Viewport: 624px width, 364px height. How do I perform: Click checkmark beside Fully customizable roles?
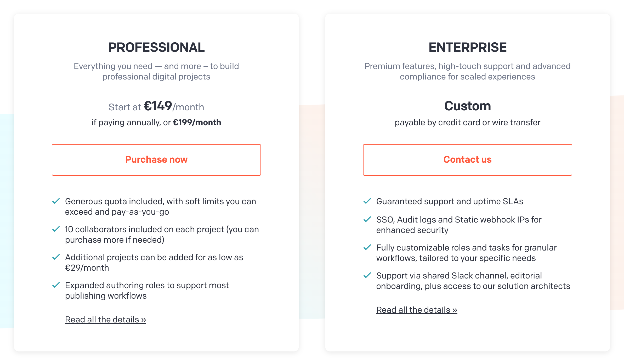click(367, 247)
